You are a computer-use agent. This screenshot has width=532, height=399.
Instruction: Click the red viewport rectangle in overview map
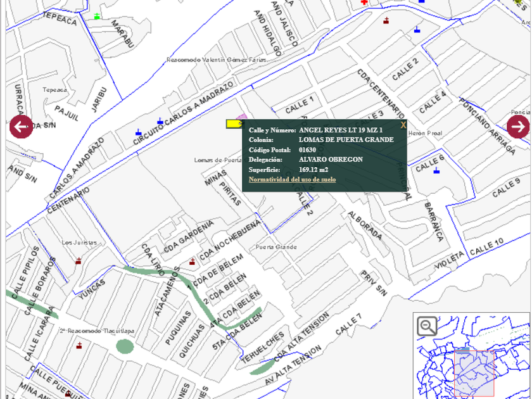474,374
